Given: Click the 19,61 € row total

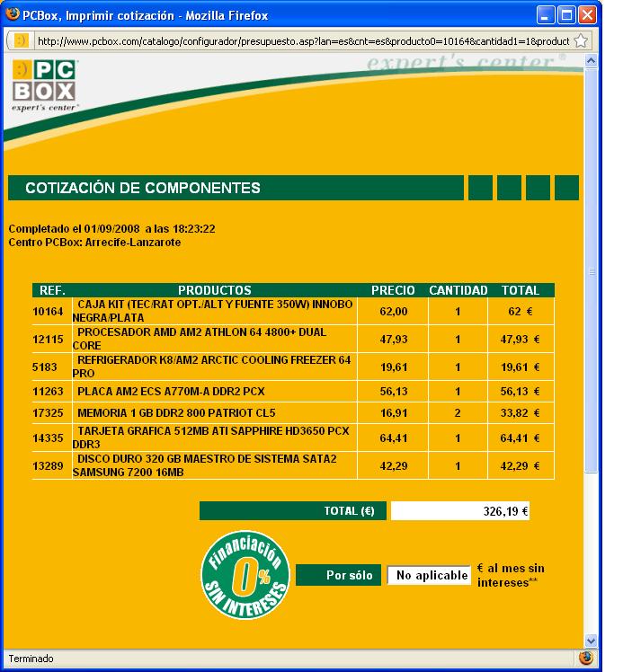Looking at the screenshot, I should click(x=521, y=367).
